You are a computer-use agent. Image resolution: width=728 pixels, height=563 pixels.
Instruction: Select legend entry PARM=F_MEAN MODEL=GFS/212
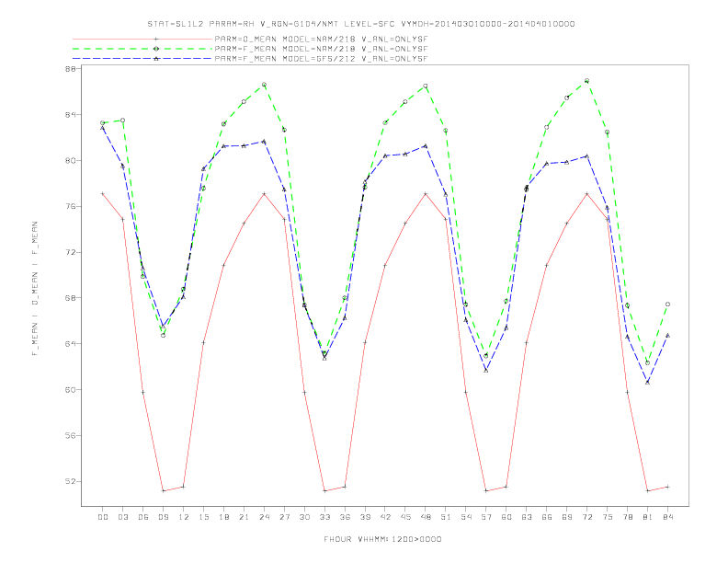[x=321, y=59]
